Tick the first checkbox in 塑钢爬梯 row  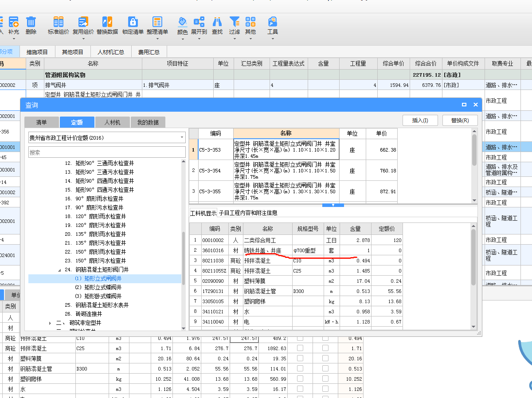(300, 379)
